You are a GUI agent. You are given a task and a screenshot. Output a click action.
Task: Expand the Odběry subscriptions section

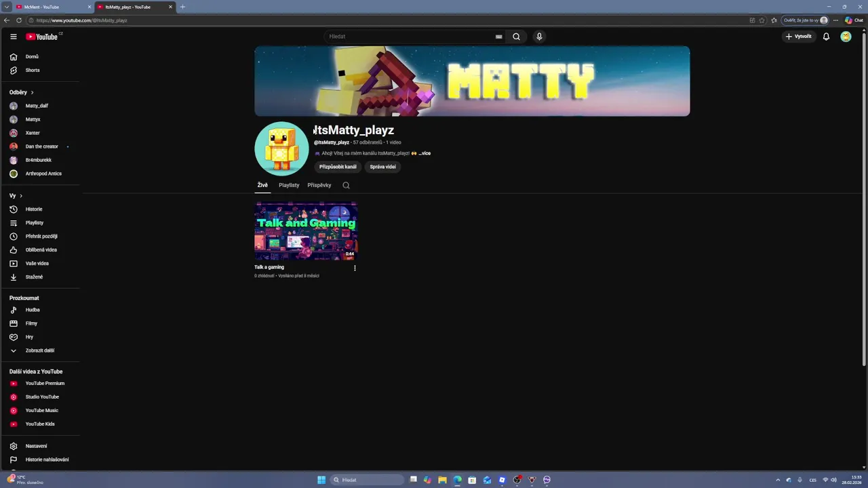22,92
